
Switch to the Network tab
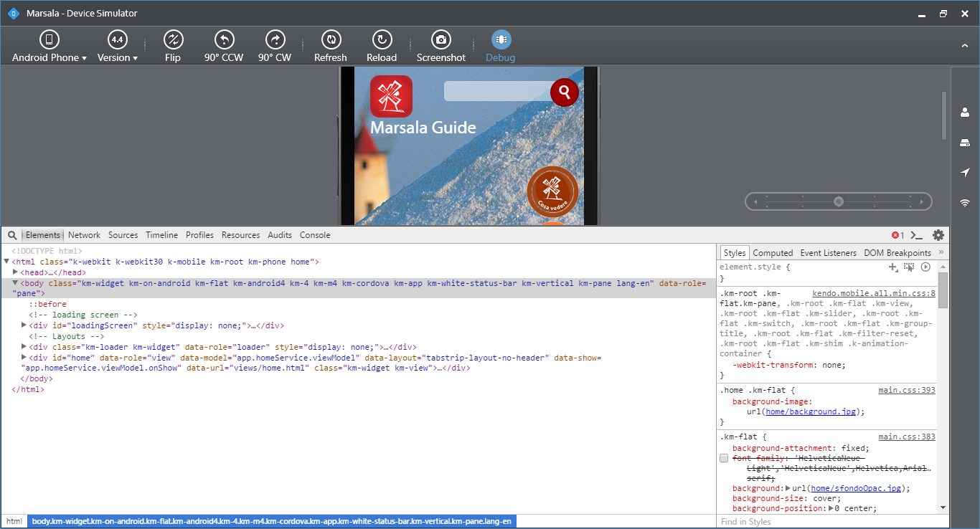pos(84,235)
